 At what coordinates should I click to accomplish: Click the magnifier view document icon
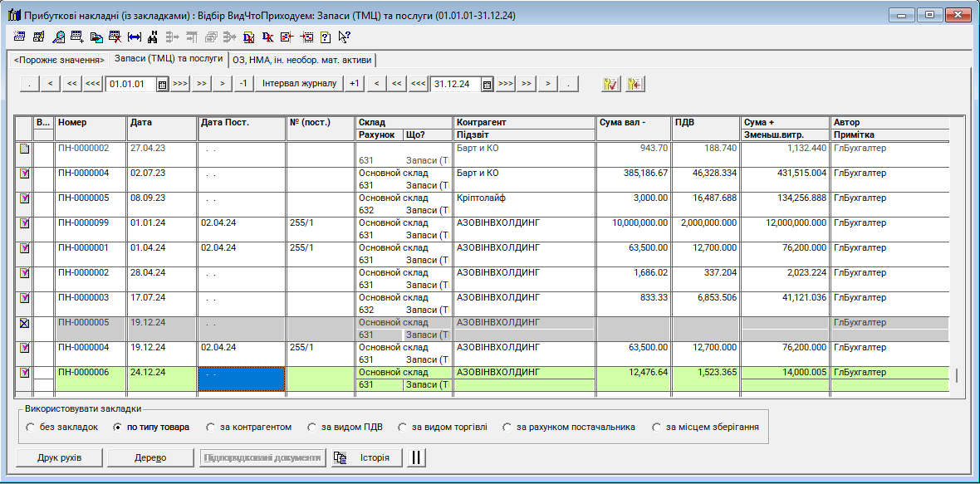[x=59, y=37]
